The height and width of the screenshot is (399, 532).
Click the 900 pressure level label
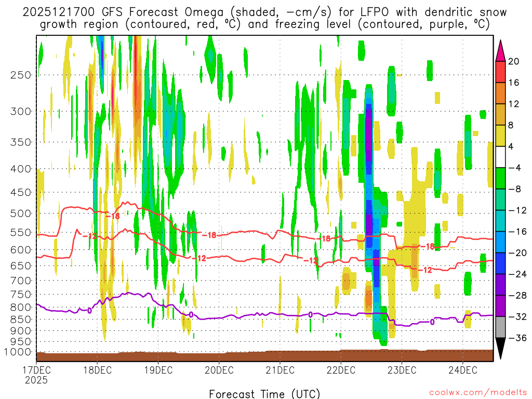coord(21,331)
